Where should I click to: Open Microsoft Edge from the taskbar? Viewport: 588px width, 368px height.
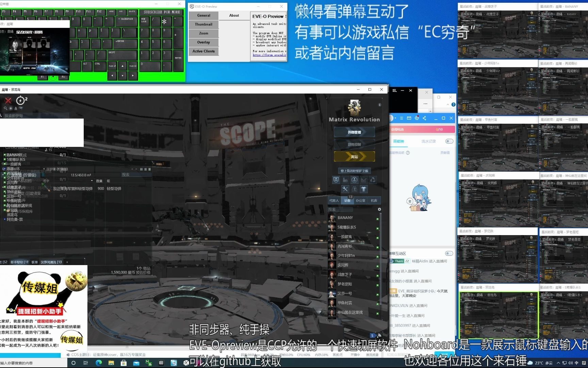click(99, 363)
